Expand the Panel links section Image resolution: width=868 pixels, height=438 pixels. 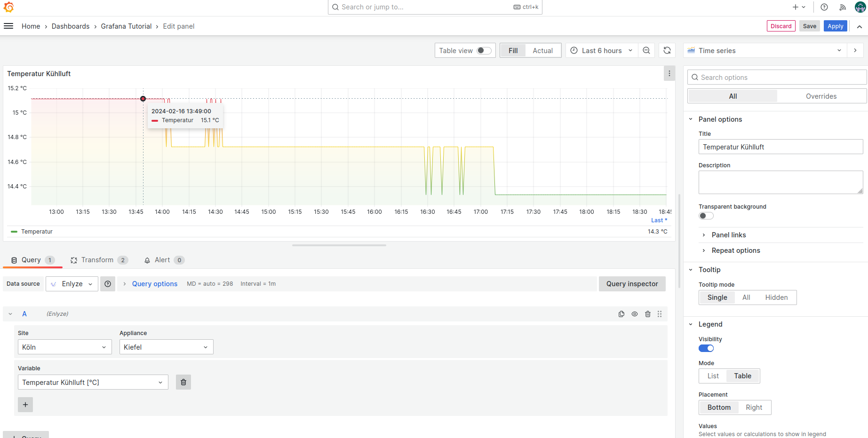pyautogui.click(x=728, y=235)
